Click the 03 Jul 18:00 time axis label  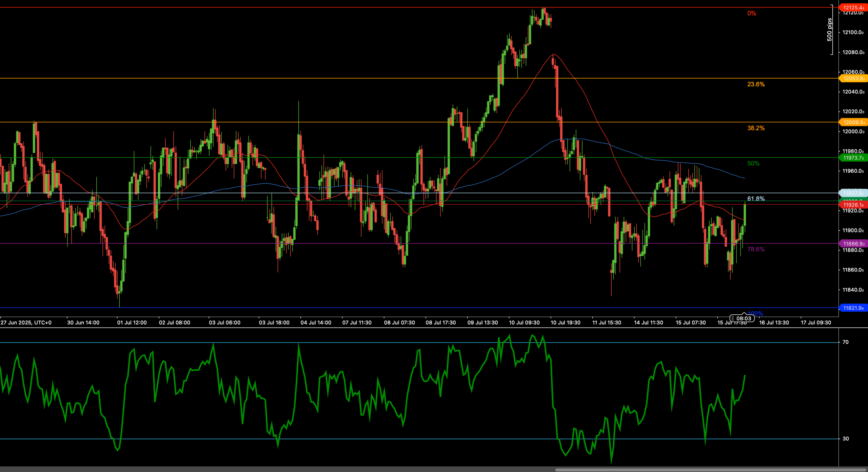pos(274,323)
